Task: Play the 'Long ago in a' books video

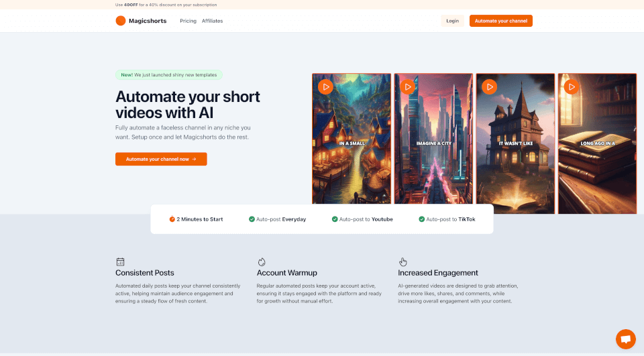Action: [571, 86]
